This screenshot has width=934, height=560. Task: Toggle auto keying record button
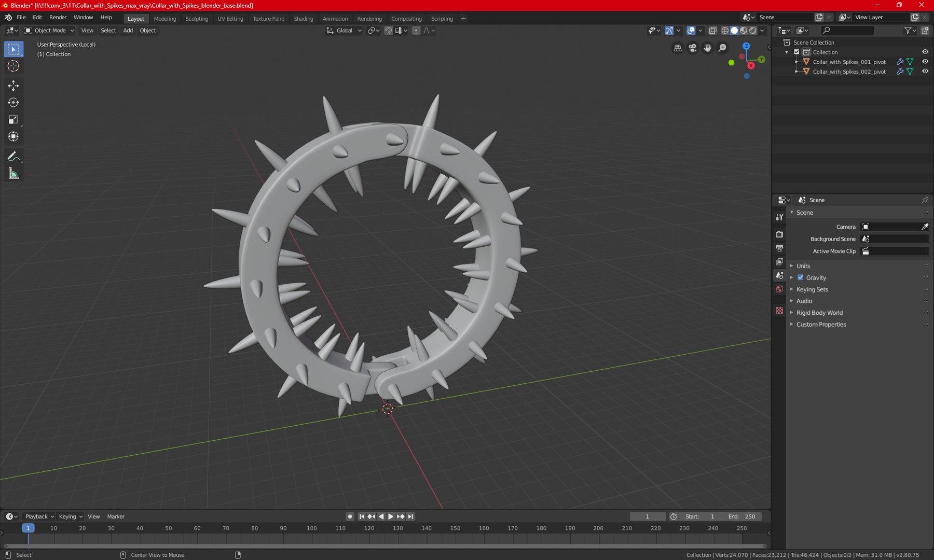click(x=350, y=516)
